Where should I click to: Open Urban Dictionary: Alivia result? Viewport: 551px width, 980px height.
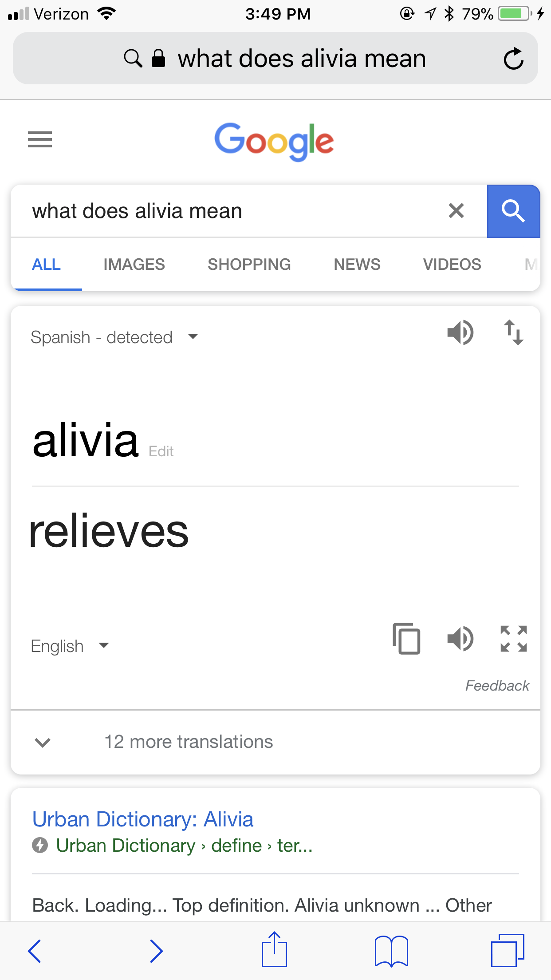tap(143, 819)
